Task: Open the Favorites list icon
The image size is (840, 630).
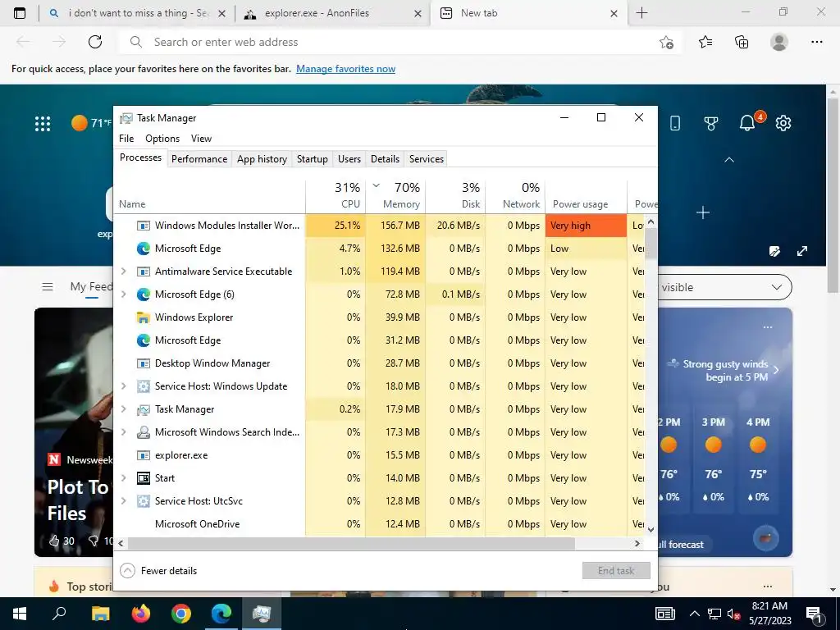Action: [705, 42]
